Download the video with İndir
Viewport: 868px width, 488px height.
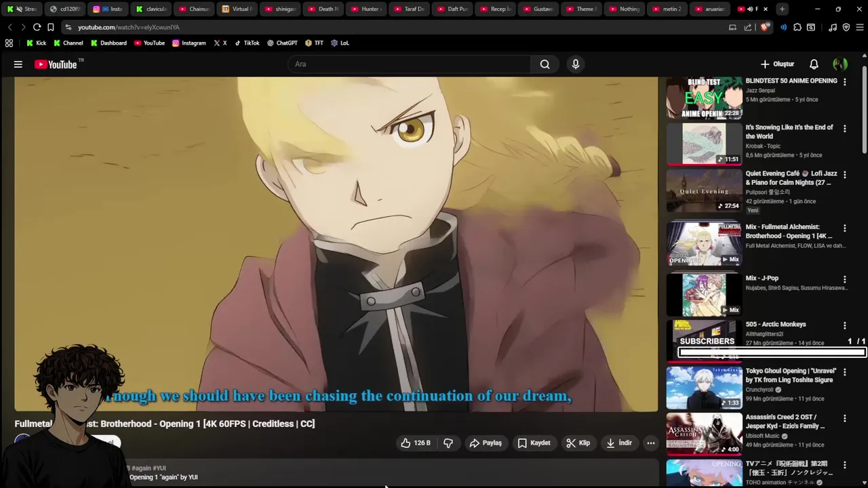click(x=619, y=443)
